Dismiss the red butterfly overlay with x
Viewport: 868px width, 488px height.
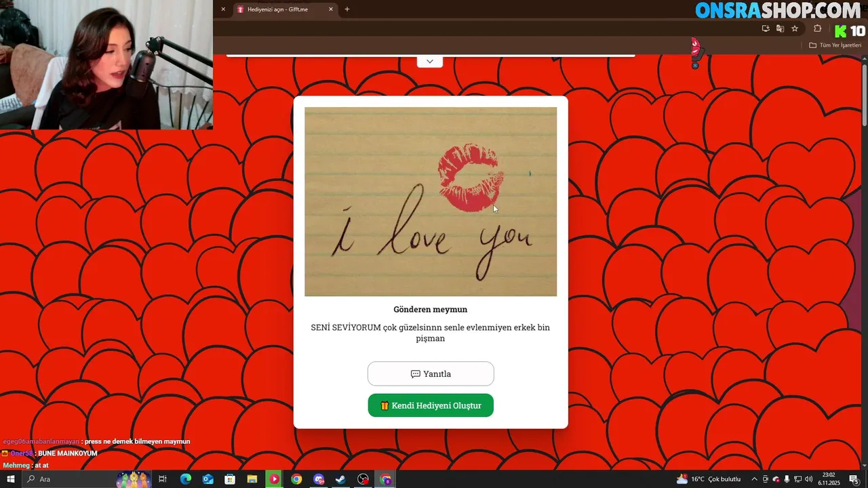pyautogui.click(x=695, y=66)
